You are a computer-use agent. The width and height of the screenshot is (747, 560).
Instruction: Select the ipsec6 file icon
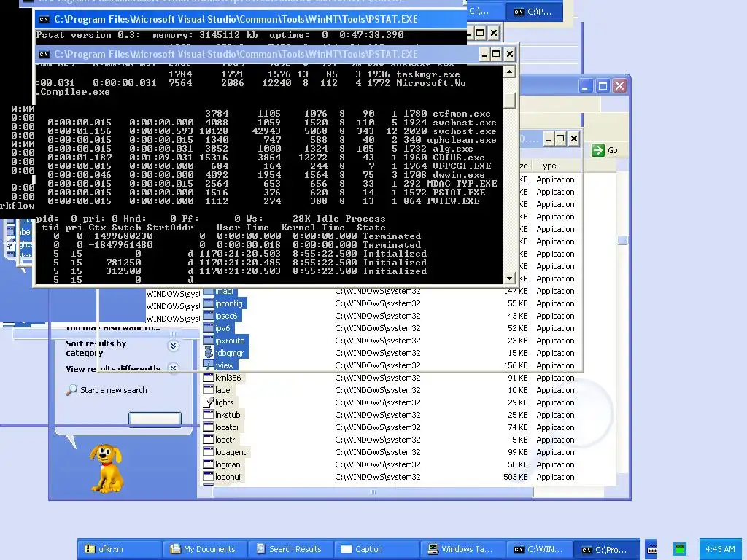click(208, 316)
